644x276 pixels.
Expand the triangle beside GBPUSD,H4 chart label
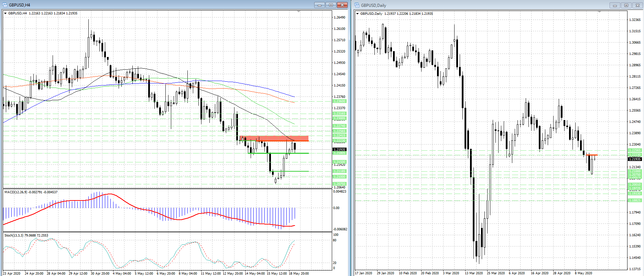pos(6,13)
